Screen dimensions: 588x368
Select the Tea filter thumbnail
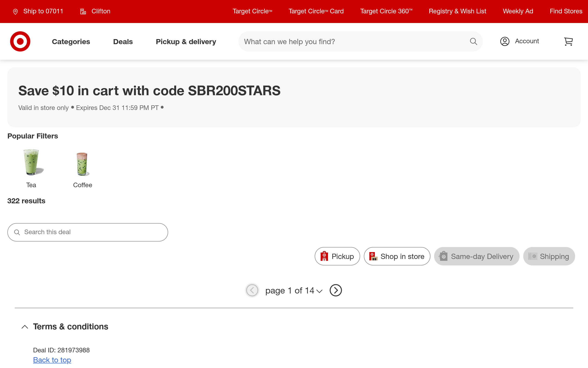coord(31,162)
